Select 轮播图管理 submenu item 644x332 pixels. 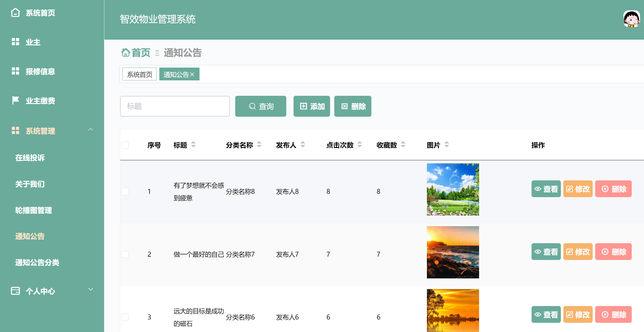click(x=34, y=210)
